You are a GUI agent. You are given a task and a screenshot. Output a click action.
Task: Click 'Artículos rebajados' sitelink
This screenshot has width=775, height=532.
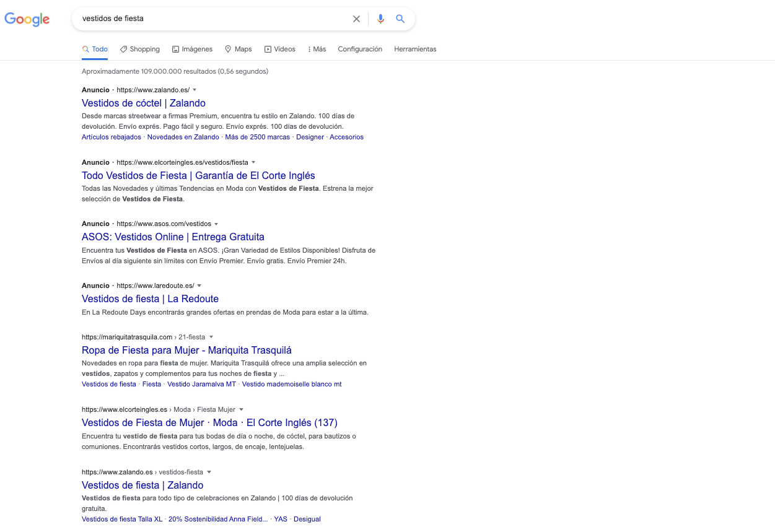[112, 137]
